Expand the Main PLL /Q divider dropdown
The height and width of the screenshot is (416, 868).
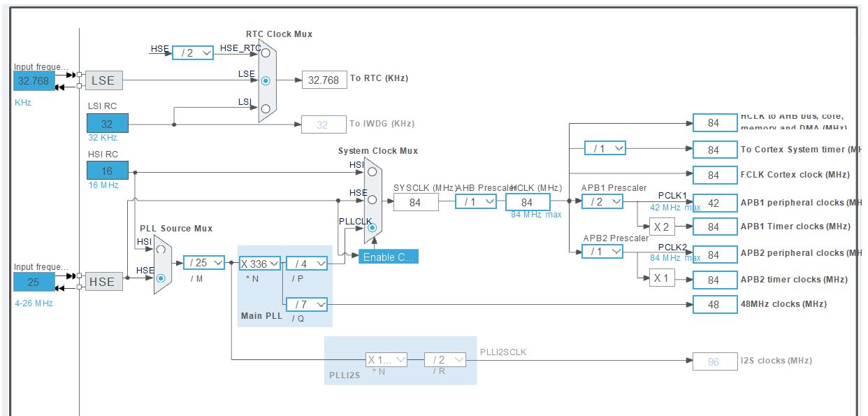307,304
